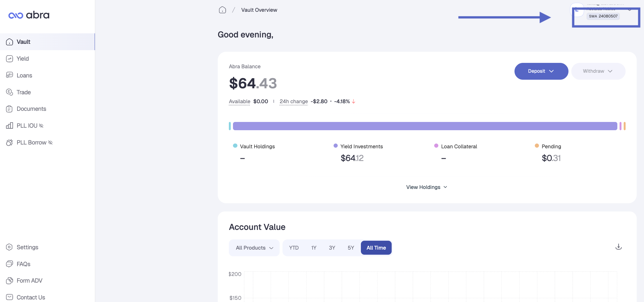This screenshot has width=644, height=302.
Task: Select the All Time range
Action: pyautogui.click(x=376, y=248)
